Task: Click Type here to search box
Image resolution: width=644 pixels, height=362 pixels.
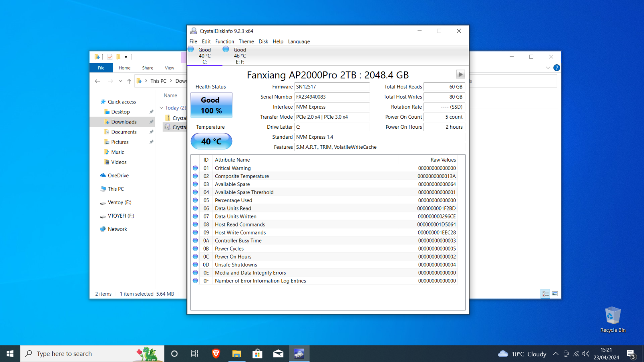Action: (x=92, y=354)
